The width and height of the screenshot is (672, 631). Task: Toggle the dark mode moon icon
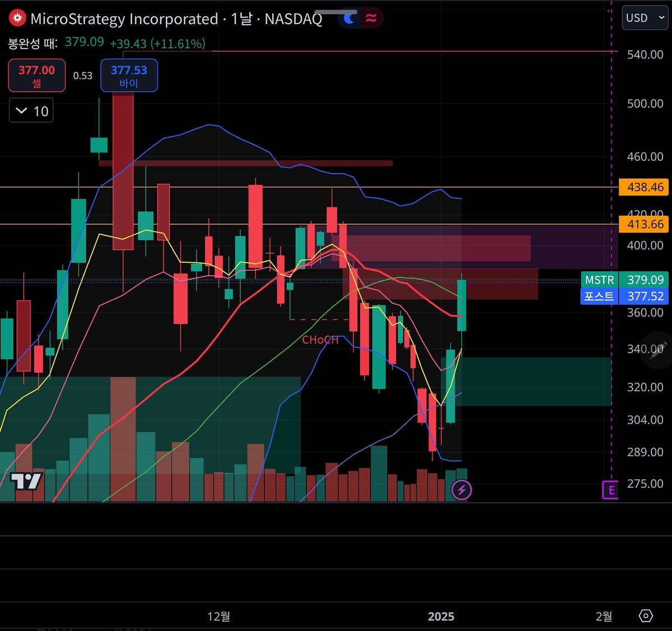pos(349,18)
